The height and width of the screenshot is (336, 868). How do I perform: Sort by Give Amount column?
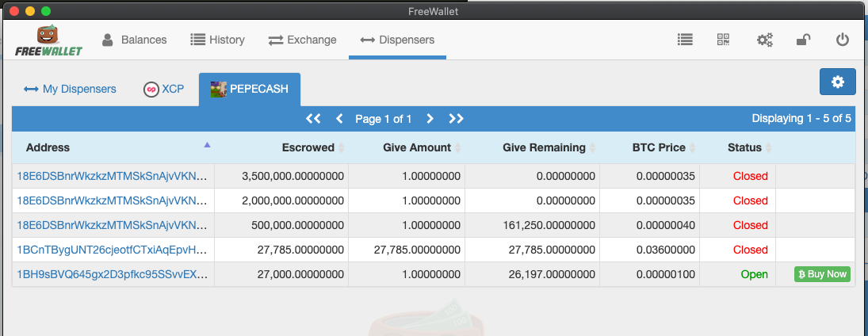point(407,147)
